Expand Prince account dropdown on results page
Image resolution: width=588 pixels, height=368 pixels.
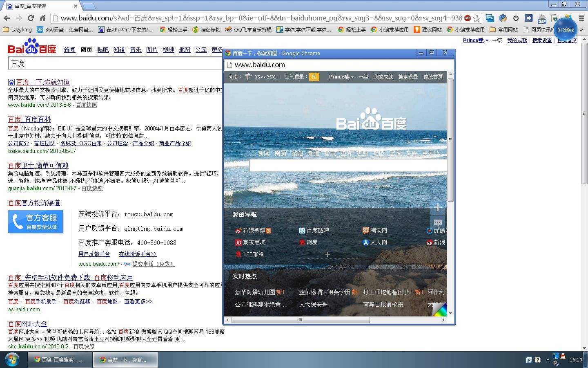coord(475,40)
